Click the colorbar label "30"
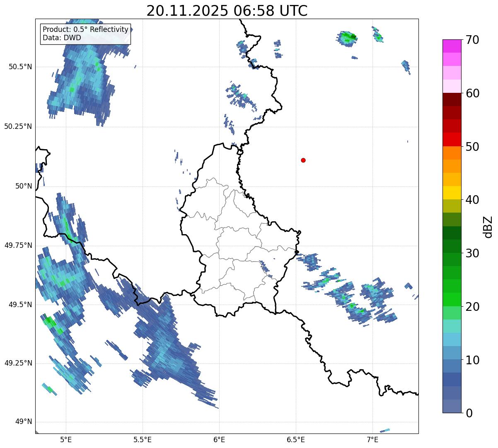 pos(473,253)
